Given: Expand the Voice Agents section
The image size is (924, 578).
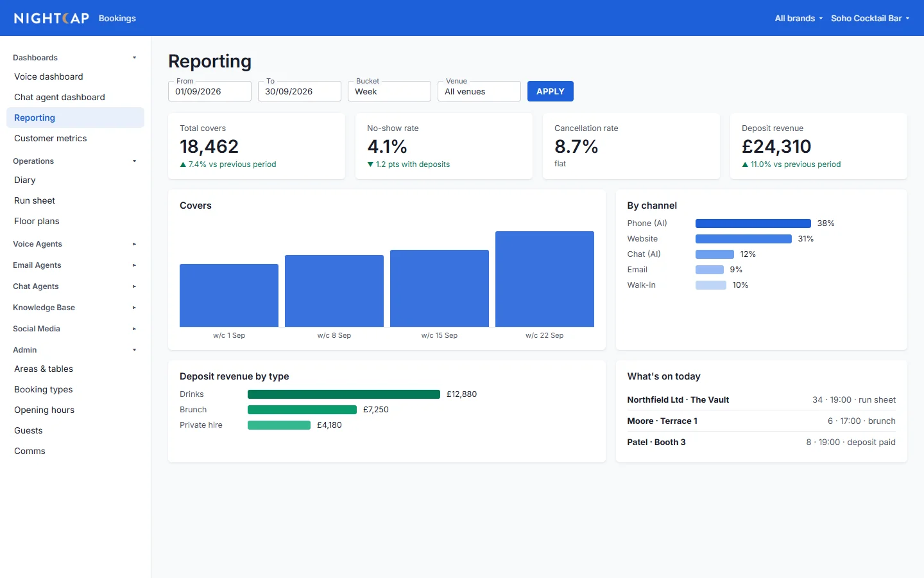Looking at the screenshot, I should (75, 244).
